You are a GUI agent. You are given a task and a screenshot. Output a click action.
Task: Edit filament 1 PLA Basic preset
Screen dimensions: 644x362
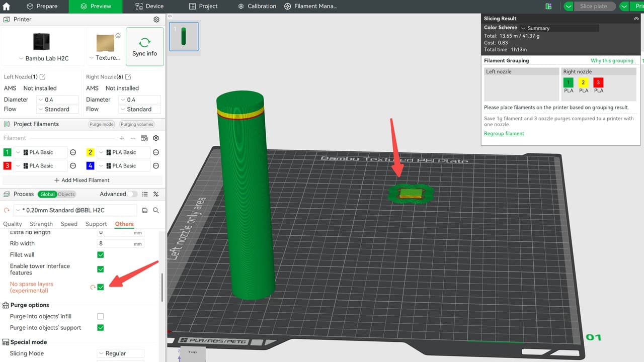tap(73, 152)
